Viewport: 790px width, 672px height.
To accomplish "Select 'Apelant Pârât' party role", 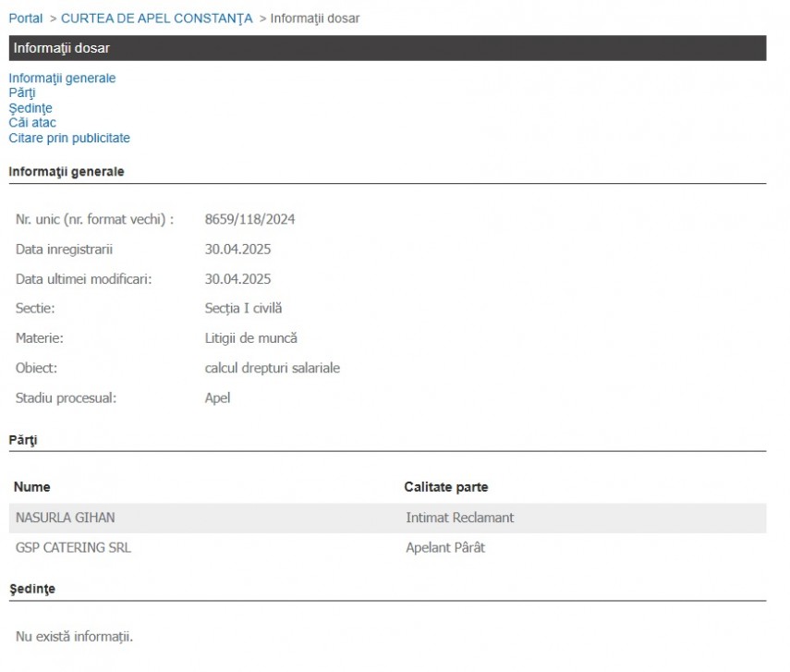I will [445, 547].
